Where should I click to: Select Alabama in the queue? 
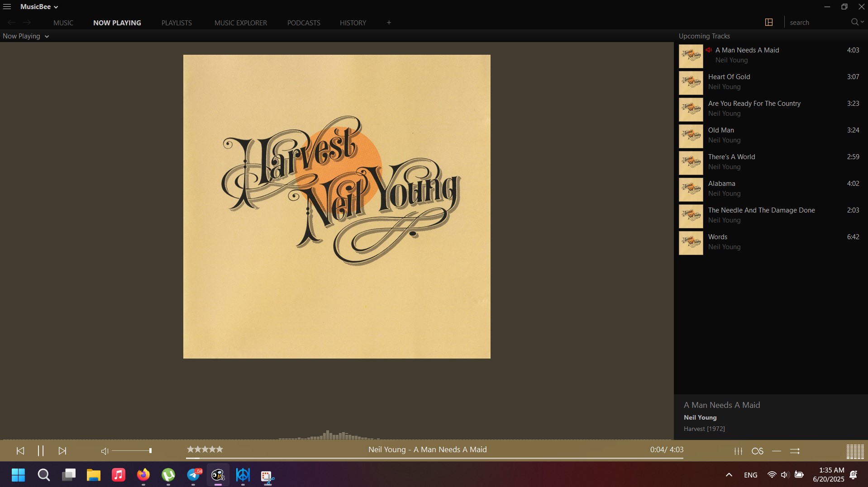pyautogui.click(x=771, y=189)
